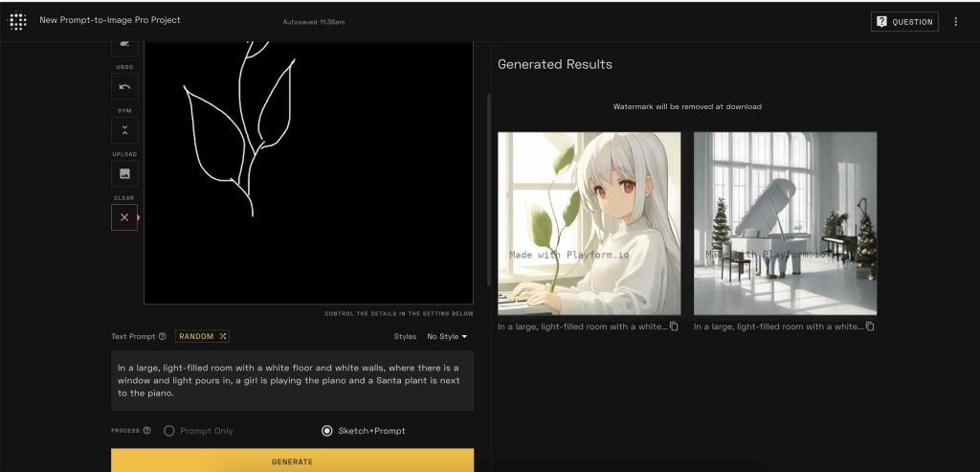980x472 pixels.
Task: Open the Text Prompt help icon
Action: coord(162,337)
